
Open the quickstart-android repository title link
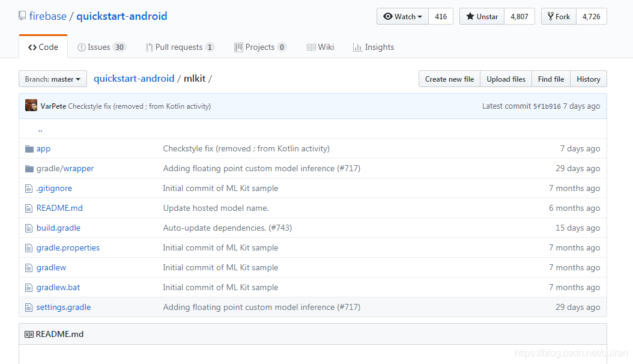click(121, 16)
